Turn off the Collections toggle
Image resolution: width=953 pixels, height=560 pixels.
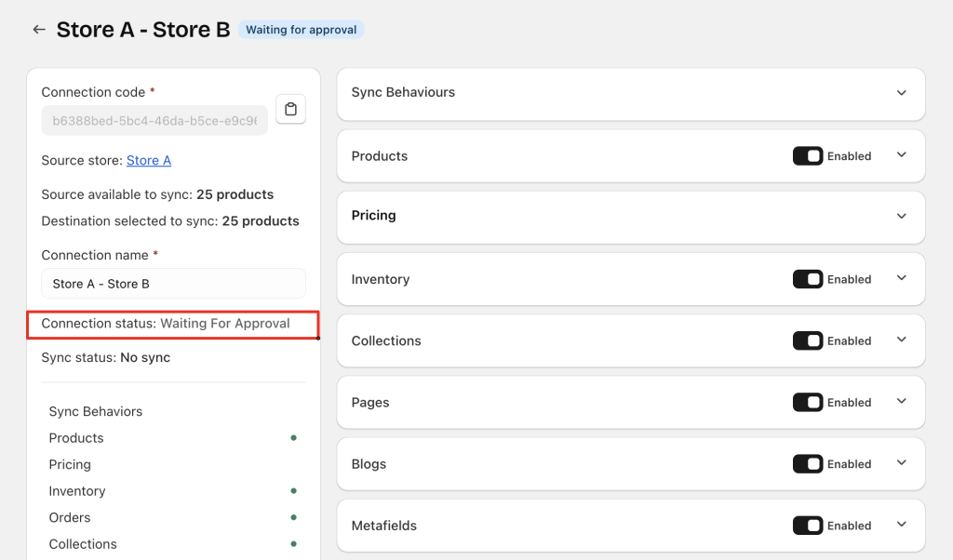pyautogui.click(x=808, y=340)
